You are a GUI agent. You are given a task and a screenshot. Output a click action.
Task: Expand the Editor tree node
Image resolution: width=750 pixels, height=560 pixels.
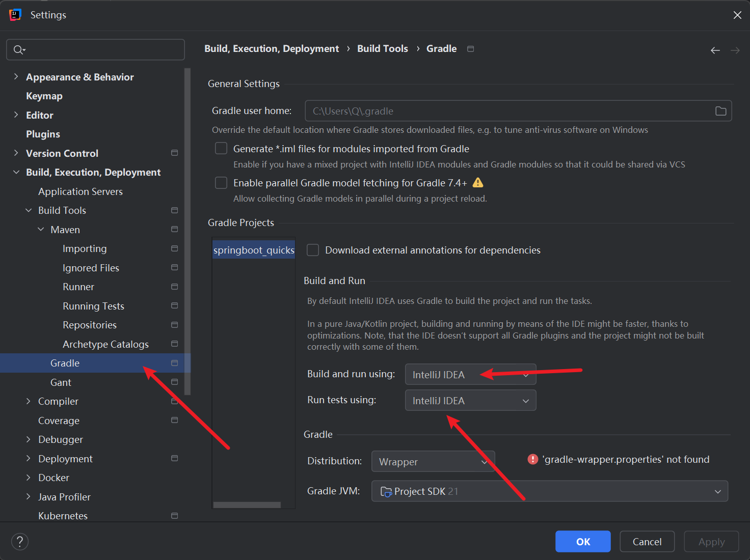[x=16, y=115]
